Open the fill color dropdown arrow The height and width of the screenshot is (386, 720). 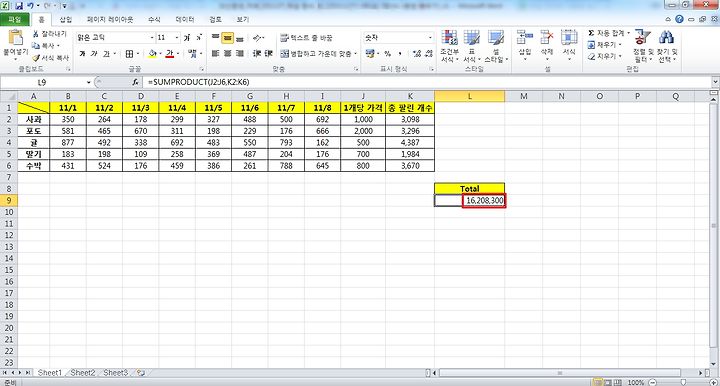click(x=160, y=54)
